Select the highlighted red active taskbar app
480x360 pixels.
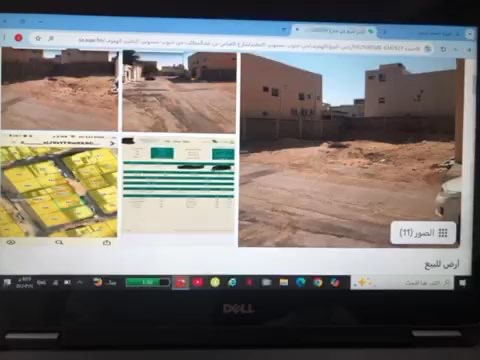[181, 283]
